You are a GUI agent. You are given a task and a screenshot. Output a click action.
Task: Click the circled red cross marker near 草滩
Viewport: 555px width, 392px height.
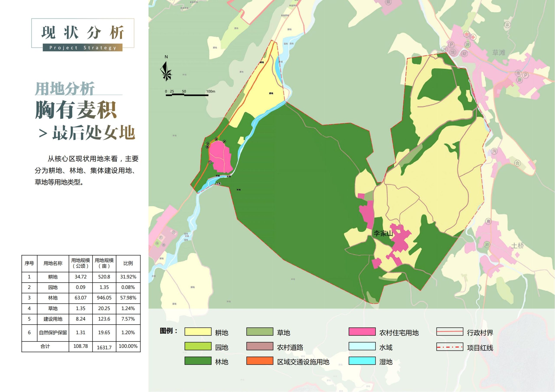(x=473, y=37)
